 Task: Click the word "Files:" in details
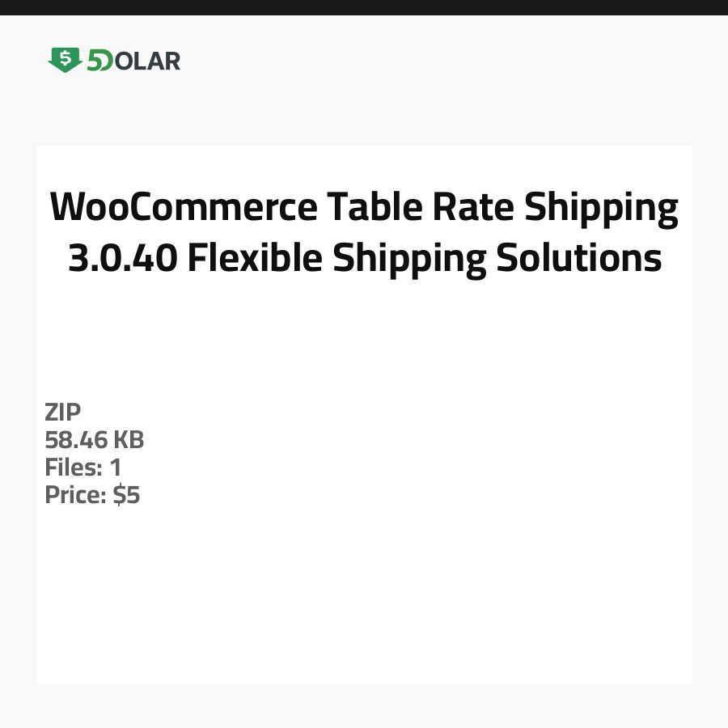tap(72, 468)
